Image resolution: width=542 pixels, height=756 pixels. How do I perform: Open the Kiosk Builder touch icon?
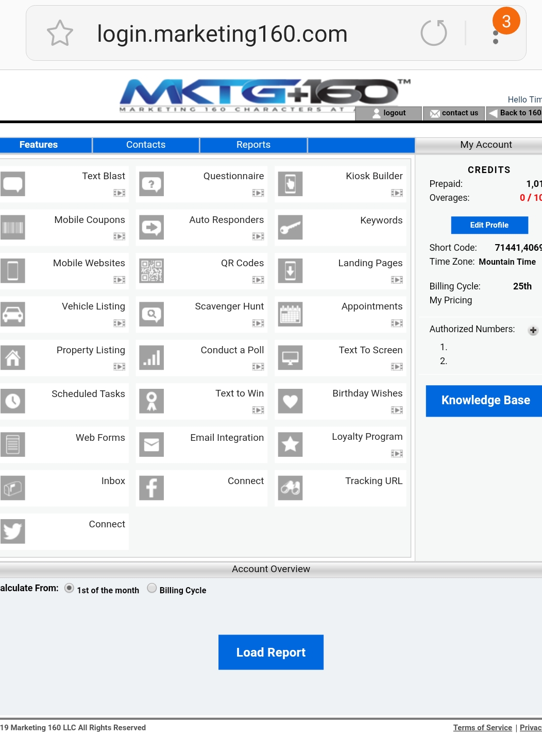click(x=290, y=184)
